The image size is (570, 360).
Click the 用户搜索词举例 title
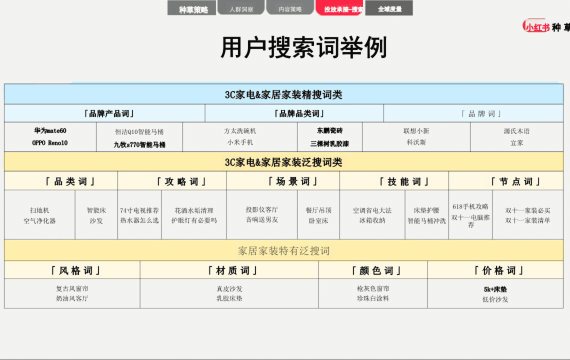click(304, 47)
